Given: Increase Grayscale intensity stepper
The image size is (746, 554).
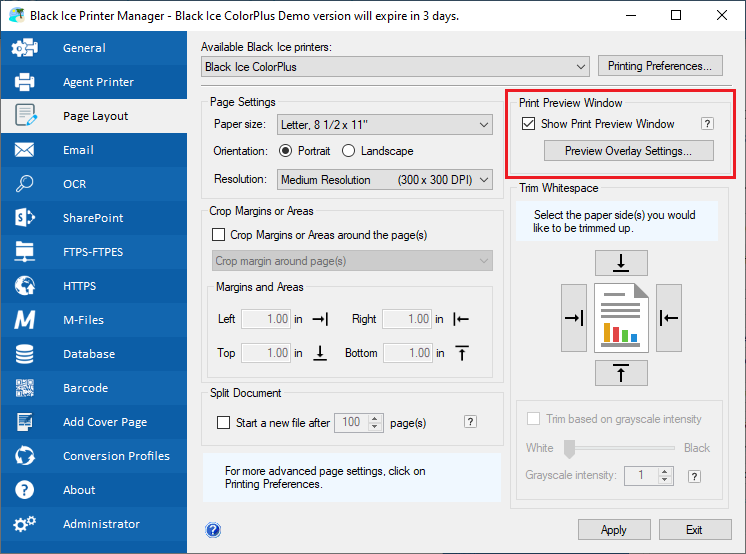Looking at the screenshot, I should click(665, 472).
